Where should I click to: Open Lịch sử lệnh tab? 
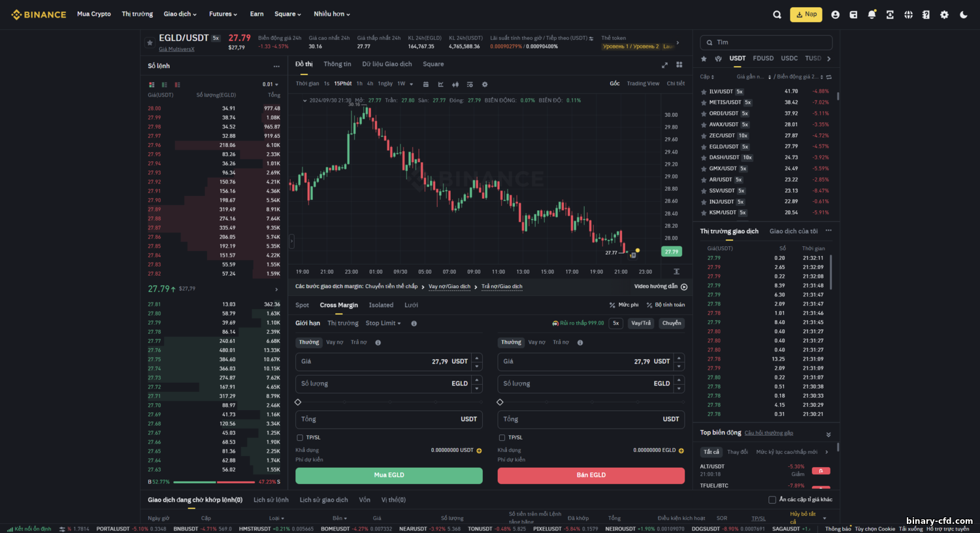point(271,500)
